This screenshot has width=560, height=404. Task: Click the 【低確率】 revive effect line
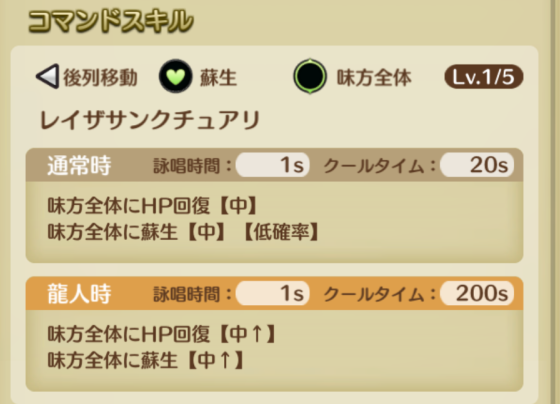pos(183,232)
